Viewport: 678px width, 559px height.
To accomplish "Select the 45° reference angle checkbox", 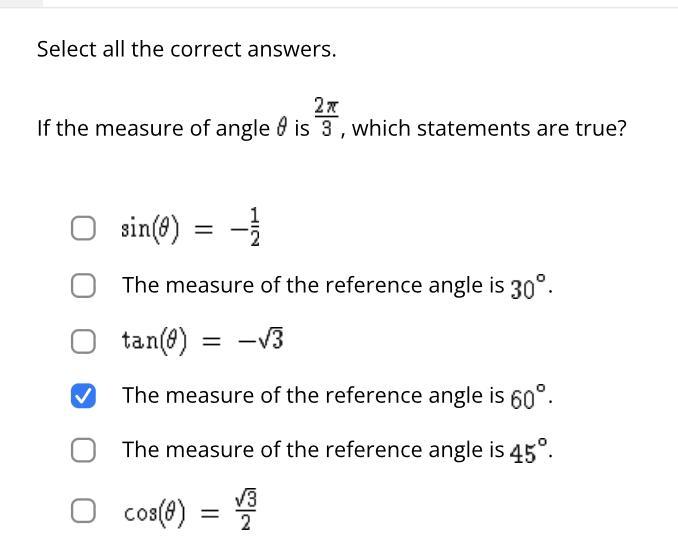I will click(84, 450).
